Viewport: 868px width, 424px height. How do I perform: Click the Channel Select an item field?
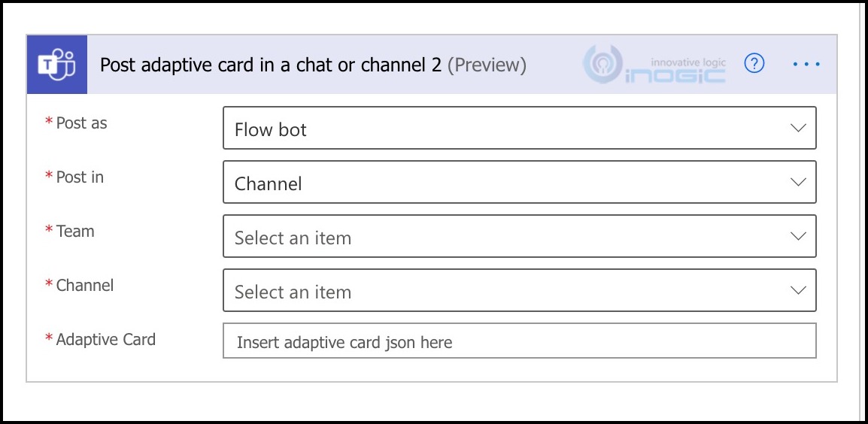(519, 291)
